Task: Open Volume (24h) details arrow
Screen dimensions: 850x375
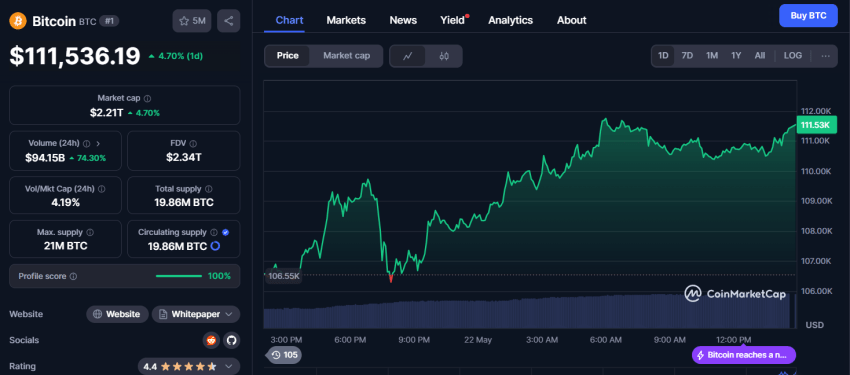Action: point(98,144)
